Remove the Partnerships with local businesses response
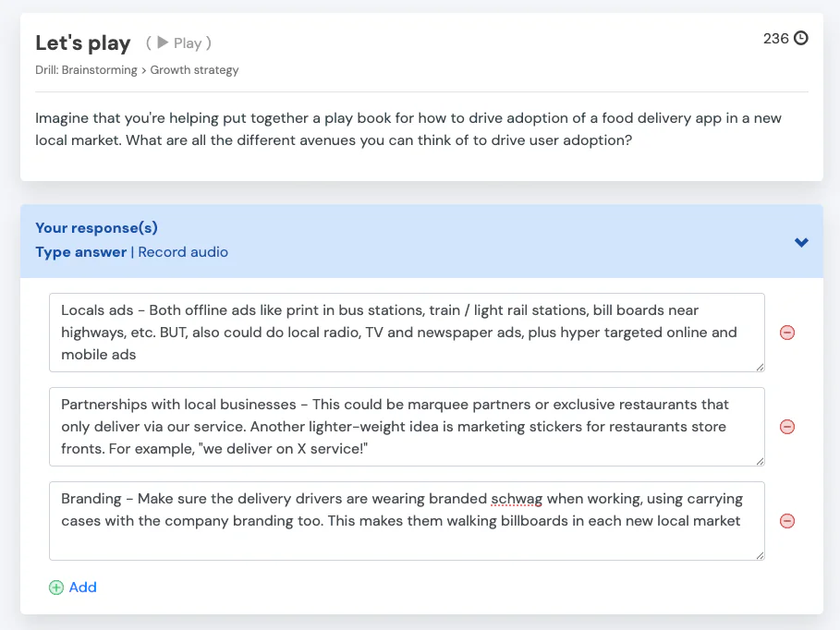Viewport: 840px width, 630px height. pos(787,427)
